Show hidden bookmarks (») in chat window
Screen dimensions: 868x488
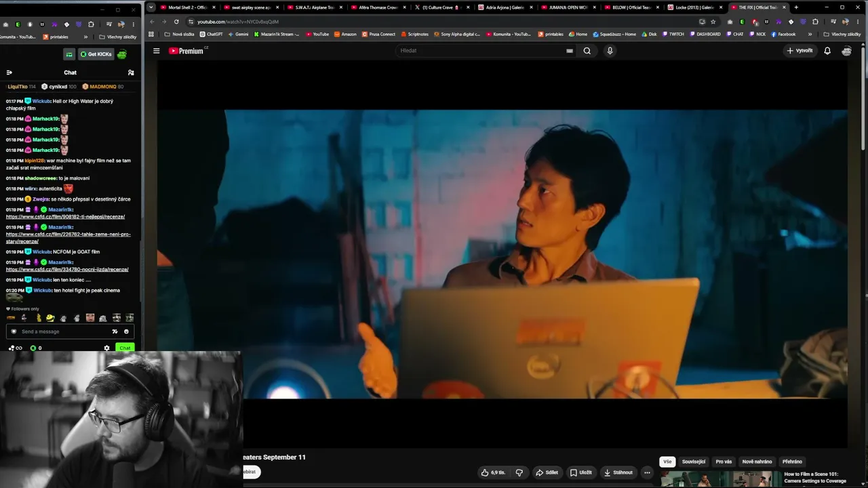(x=85, y=37)
